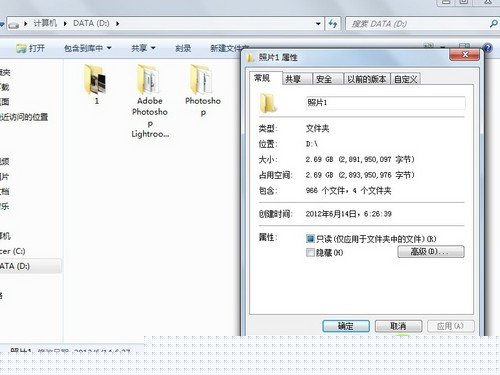Select the (C:) drive in sidebar
Image resolution: width=500 pixels, height=375 pixels.
13,251
